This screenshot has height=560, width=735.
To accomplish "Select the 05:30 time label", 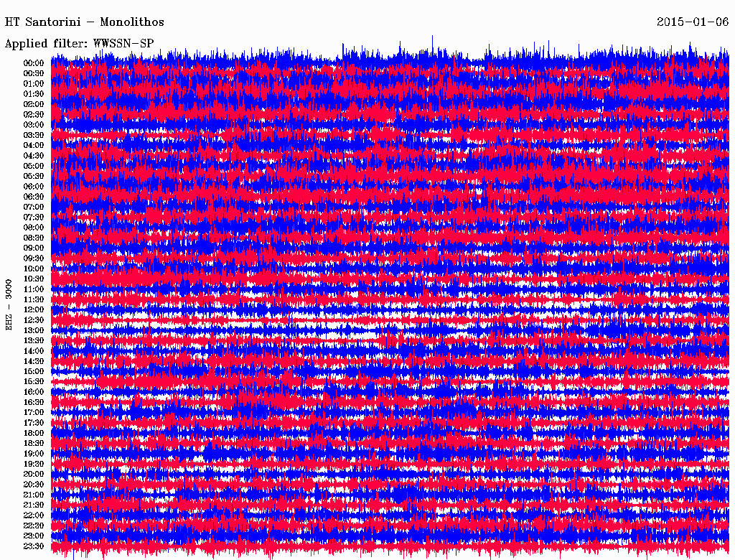I will point(34,176).
